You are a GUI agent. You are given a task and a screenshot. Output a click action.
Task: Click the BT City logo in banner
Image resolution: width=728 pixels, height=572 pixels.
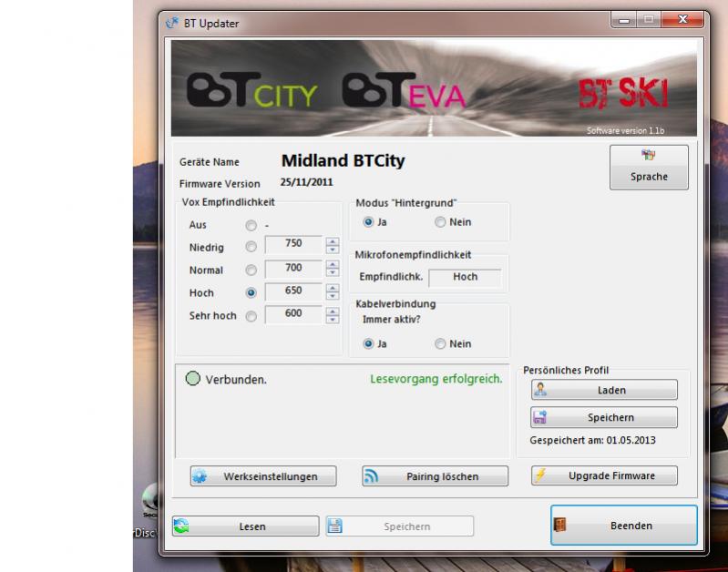coord(251,90)
